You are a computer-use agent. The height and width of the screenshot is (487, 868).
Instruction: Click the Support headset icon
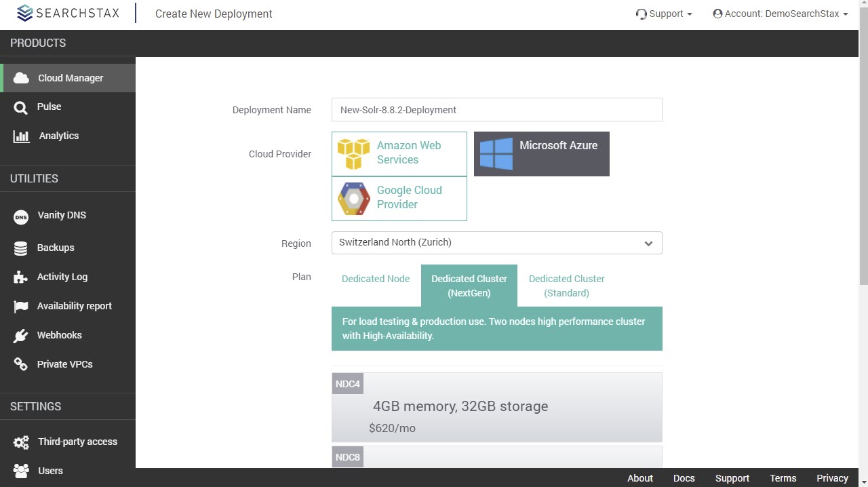[x=641, y=14]
